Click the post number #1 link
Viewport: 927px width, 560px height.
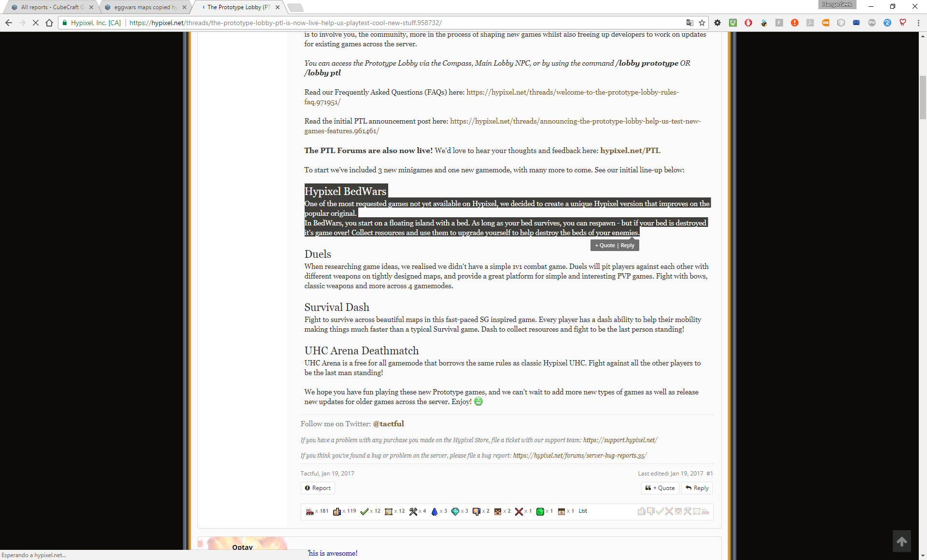pyautogui.click(x=709, y=474)
